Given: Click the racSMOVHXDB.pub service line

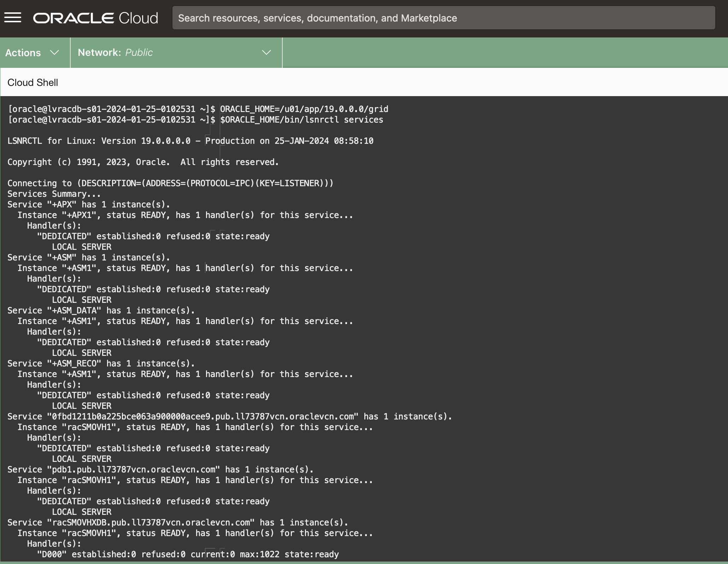Looking at the screenshot, I should coord(177,523).
